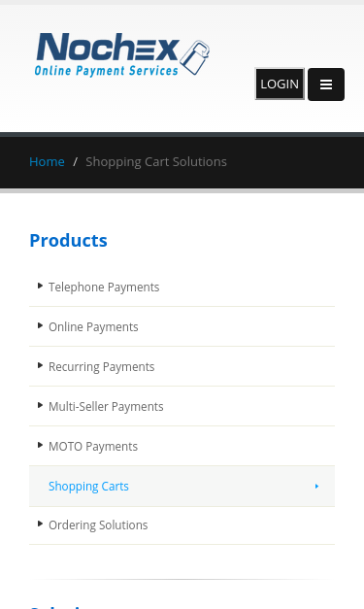Viewport: 364px width, 609px height.
Task: Select MOTO Payments link
Action: click(x=93, y=446)
